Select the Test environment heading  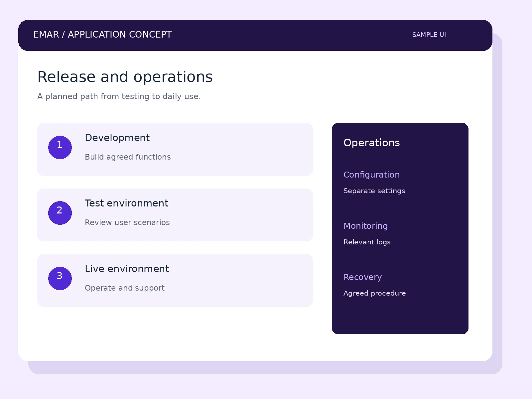coord(126,203)
